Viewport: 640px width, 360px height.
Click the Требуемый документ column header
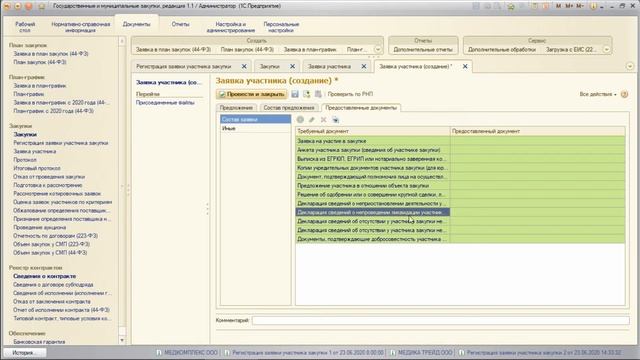373,131
